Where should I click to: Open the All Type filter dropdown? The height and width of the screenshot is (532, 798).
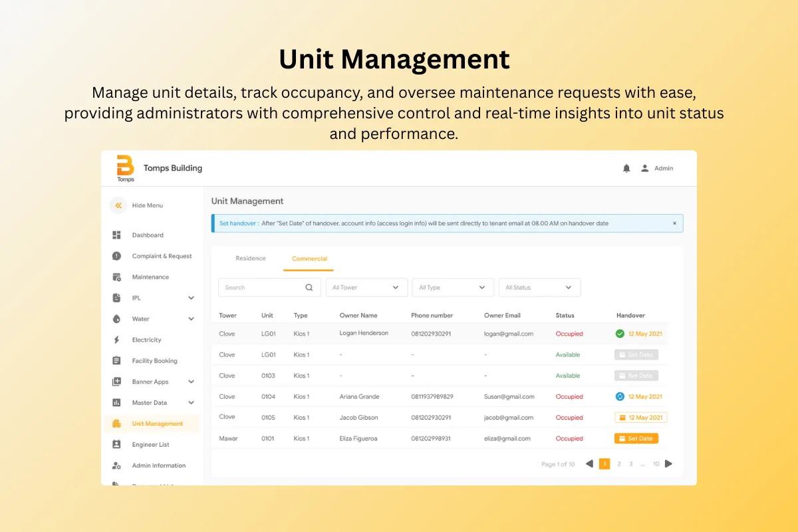(x=452, y=288)
